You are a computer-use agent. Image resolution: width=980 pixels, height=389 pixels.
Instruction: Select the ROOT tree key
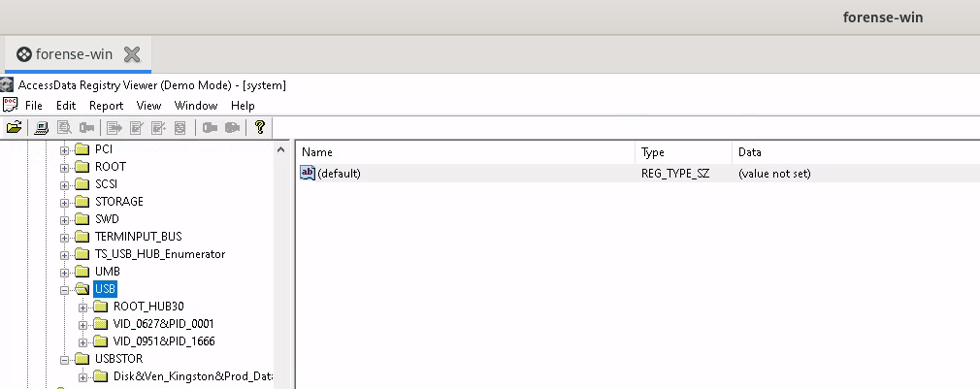(110, 167)
